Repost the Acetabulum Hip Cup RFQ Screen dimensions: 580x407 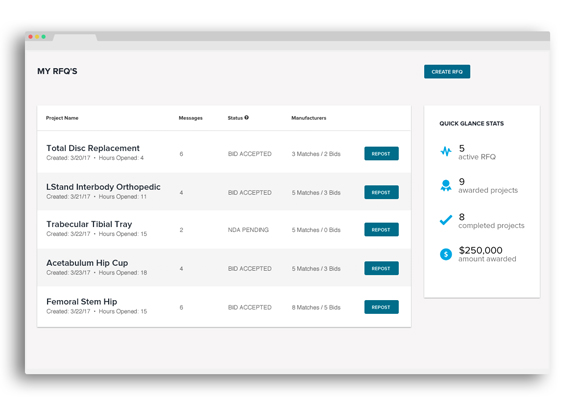click(381, 268)
